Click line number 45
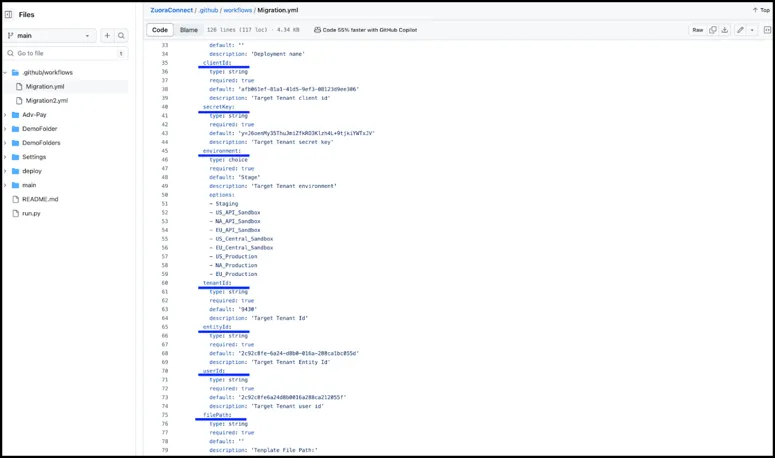Viewport: 775px width, 458px height. pyautogui.click(x=165, y=151)
